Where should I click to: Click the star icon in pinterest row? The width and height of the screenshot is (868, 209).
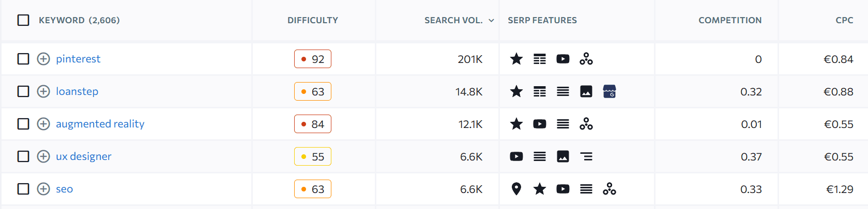[x=516, y=59]
